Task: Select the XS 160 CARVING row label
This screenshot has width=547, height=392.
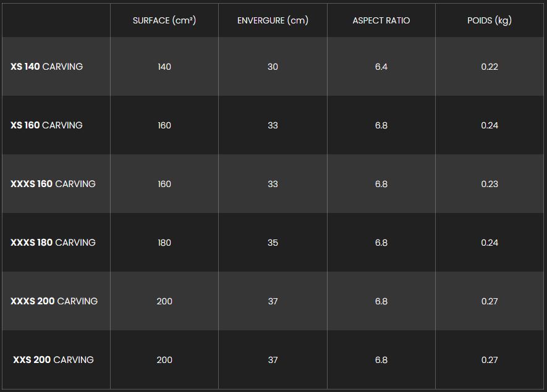Action: coord(46,125)
